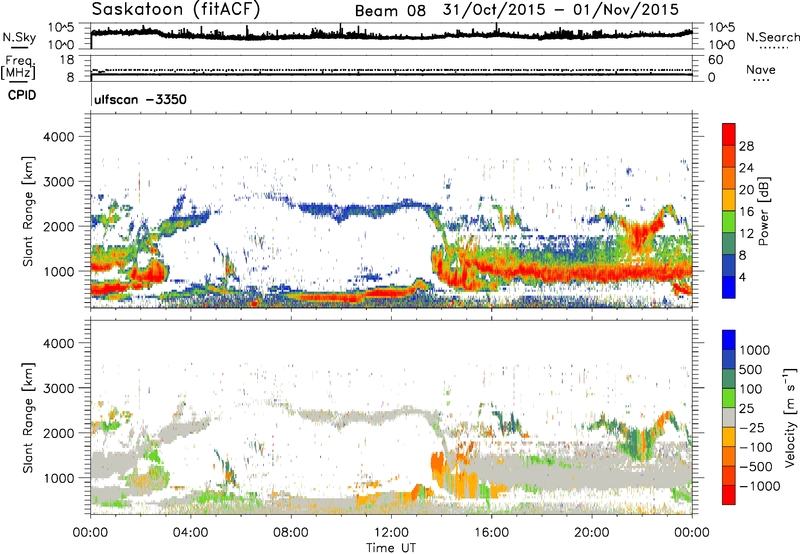
Task: Click the 'ulfscan -3350' control program text
Action: click(x=140, y=99)
